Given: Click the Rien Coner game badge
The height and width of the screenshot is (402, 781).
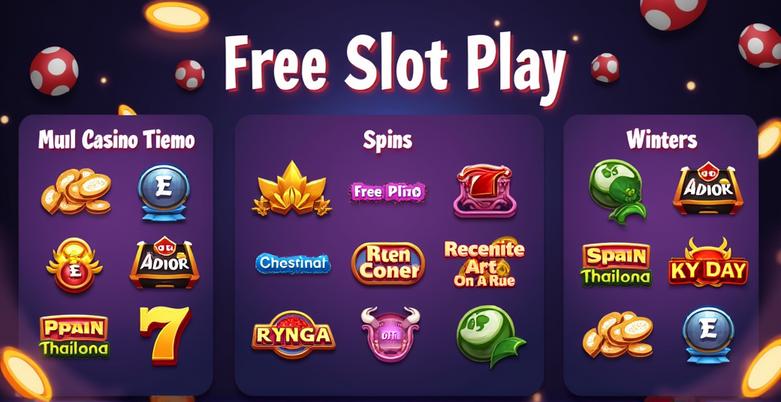Looking at the screenshot, I should [x=388, y=264].
